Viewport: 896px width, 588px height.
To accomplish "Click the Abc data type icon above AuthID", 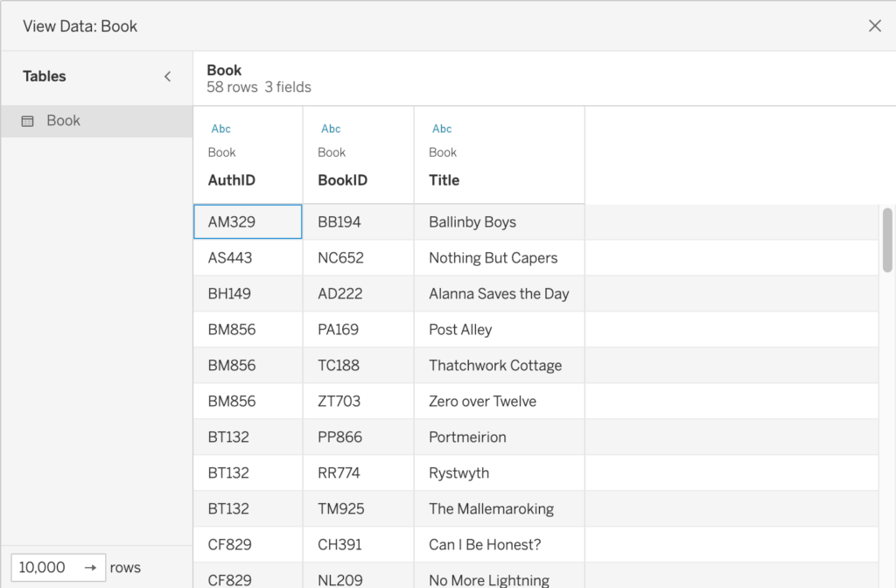I will (221, 129).
